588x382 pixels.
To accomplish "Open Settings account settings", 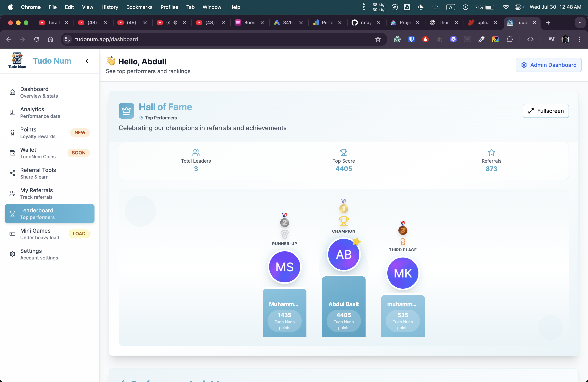I will tap(49, 254).
